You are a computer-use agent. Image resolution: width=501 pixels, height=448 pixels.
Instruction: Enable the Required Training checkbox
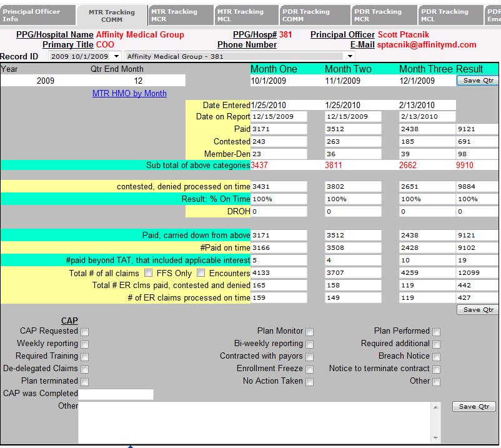coord(85,357)
